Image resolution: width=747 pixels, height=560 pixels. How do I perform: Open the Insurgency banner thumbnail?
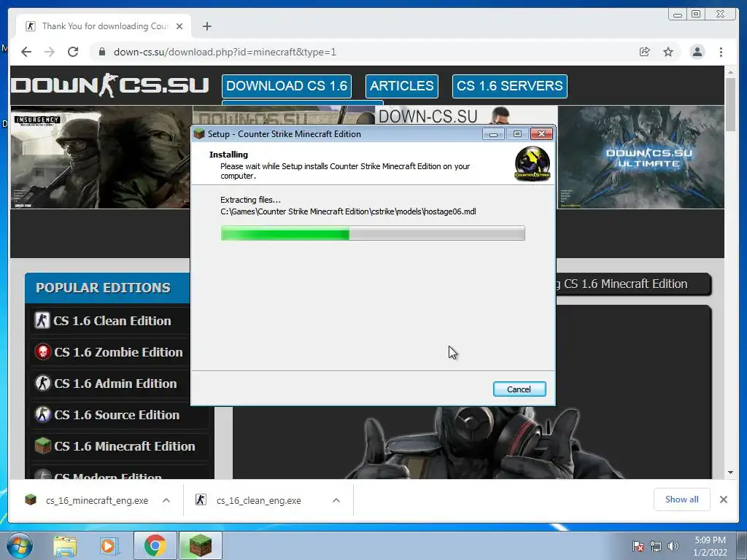101,157
